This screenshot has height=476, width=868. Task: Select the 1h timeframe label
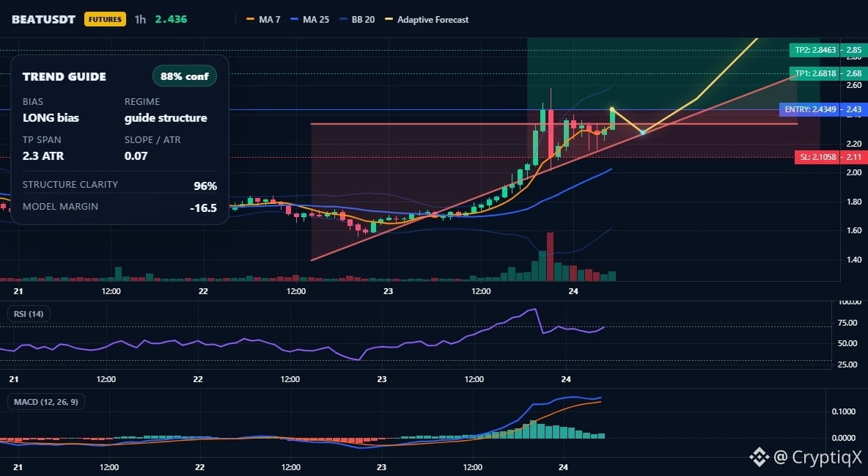(141, 19)
